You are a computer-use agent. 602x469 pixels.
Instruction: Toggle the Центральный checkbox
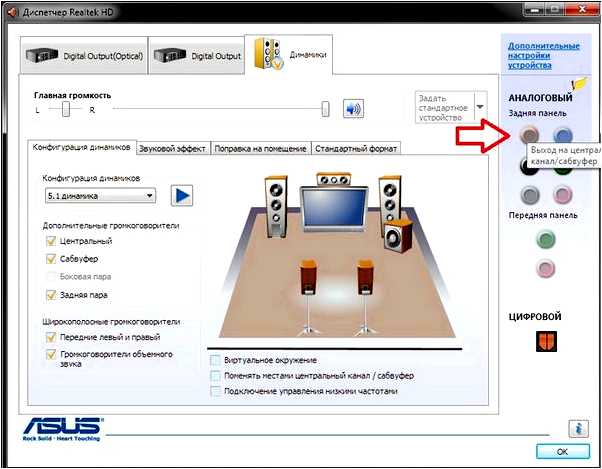(51, 241)
